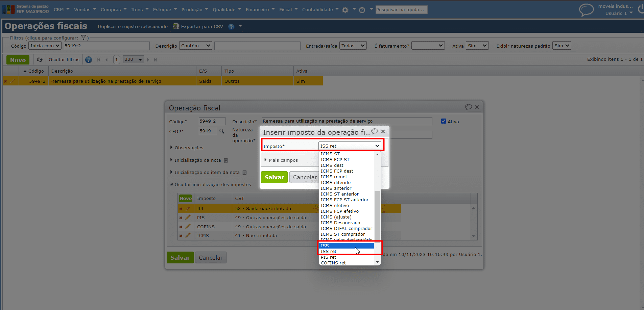Choose PIS ret in the tax list

[x=347, y=257]
